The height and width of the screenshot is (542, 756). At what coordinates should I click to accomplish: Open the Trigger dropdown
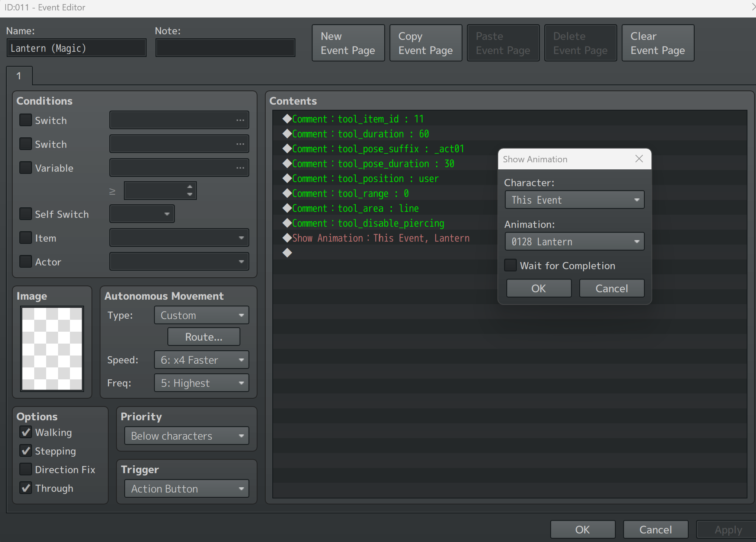187,489
